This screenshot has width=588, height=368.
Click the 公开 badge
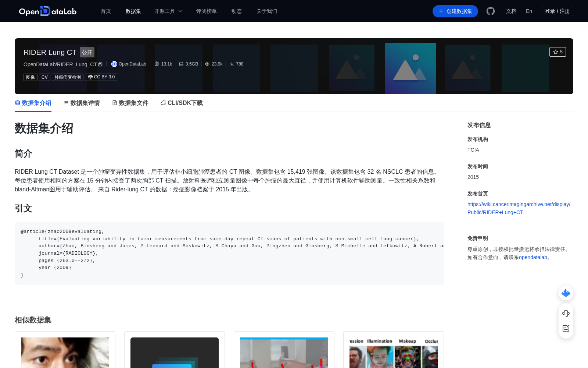tap(87, 52)
